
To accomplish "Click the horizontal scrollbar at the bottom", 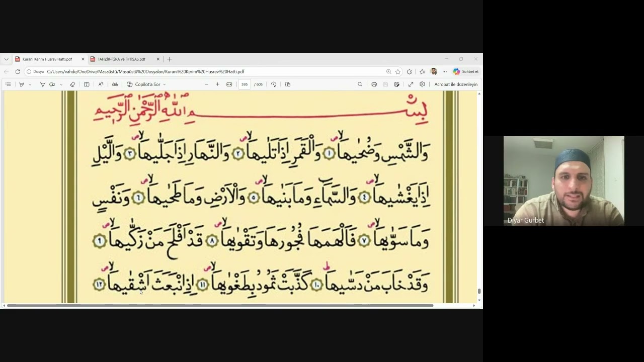I will 220,305.
